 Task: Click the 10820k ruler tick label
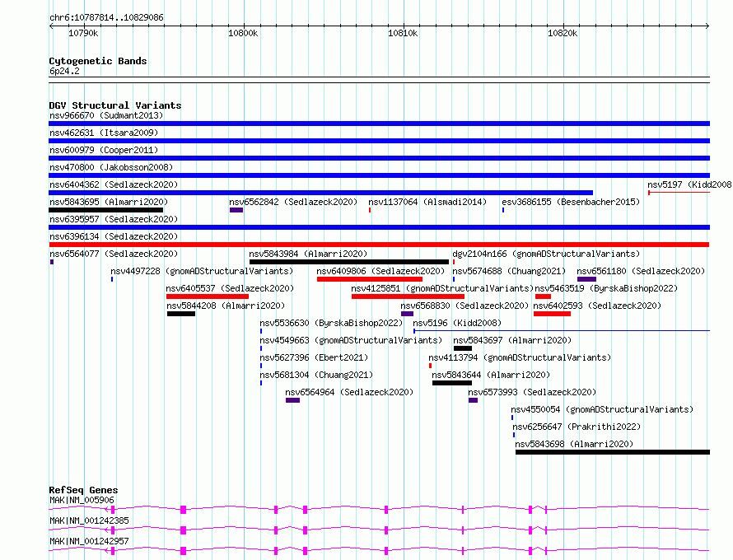(563, 33)
